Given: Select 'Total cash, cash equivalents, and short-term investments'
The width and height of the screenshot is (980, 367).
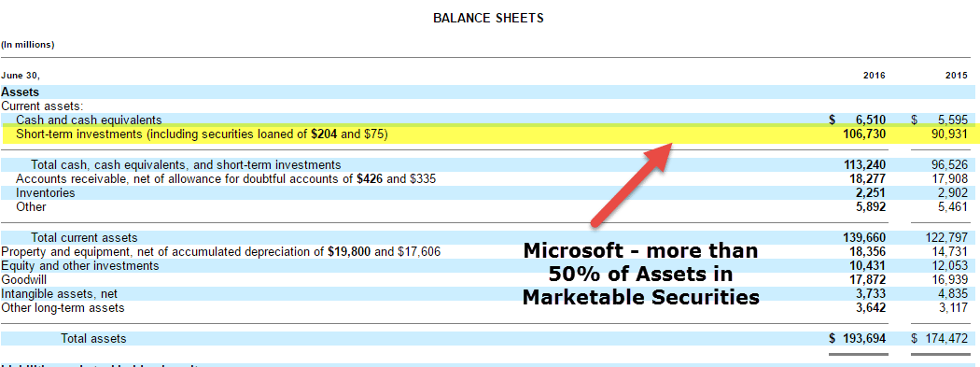Looking at the screenshot, I should click(187, 165).
